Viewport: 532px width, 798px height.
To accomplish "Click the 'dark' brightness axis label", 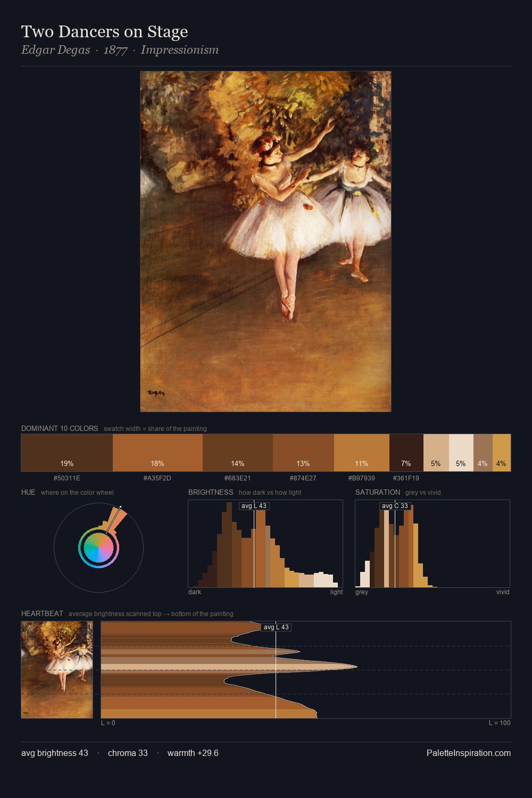I will click(195, 592).
